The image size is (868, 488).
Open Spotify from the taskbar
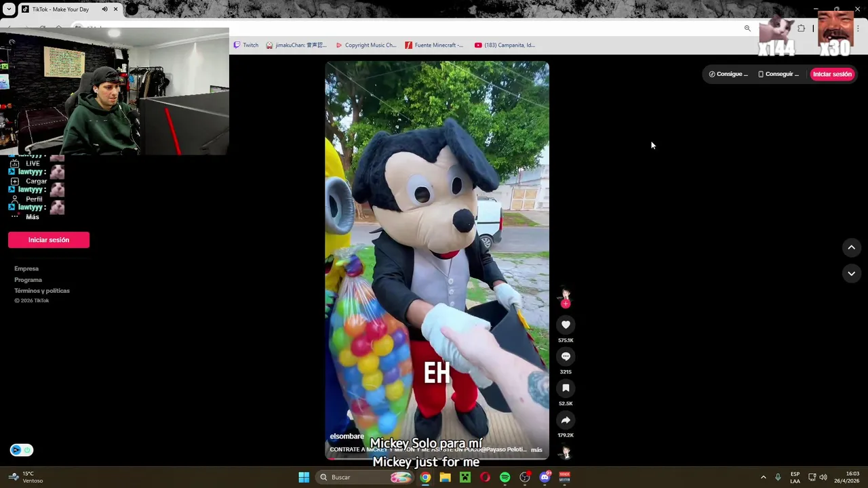505,477
